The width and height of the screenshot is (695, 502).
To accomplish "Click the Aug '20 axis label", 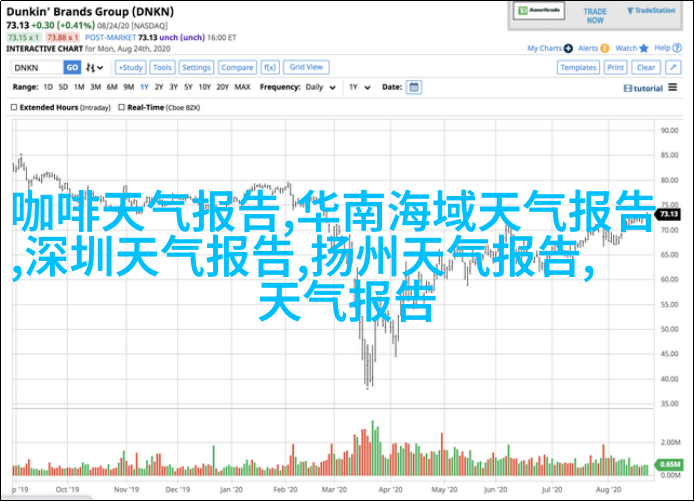I will pyautogui.click(x=609, y=490).
